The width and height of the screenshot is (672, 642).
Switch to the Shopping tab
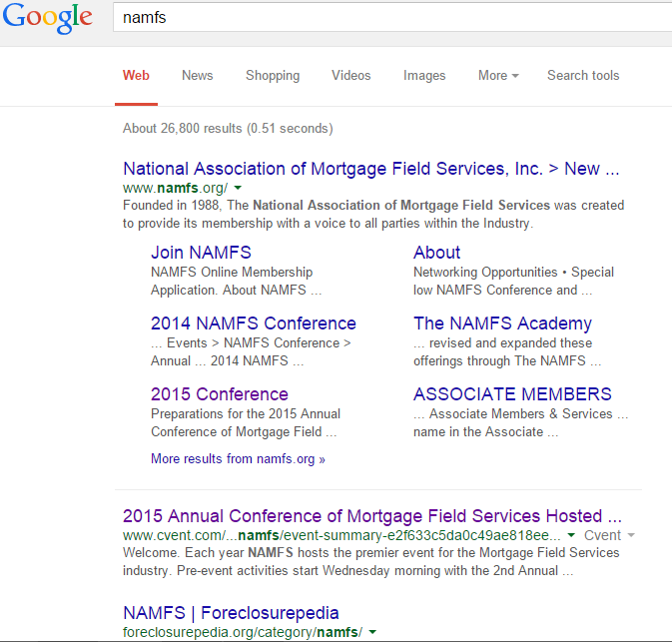[273, 76]
